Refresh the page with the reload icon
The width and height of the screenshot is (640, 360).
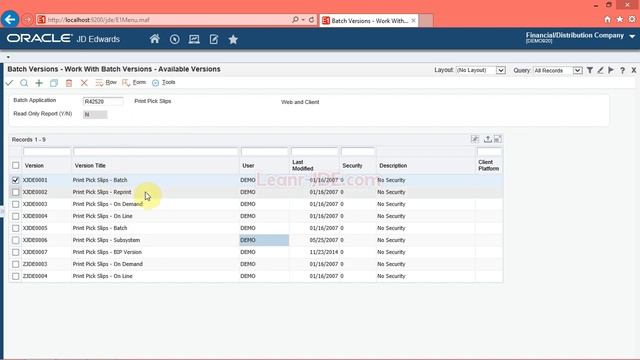point(311,20)
